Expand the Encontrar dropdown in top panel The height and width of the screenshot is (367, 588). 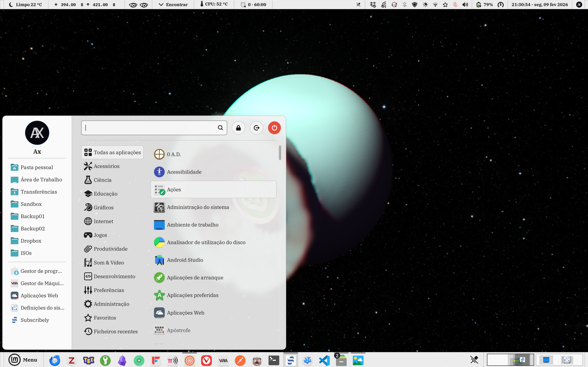(173, 5)
